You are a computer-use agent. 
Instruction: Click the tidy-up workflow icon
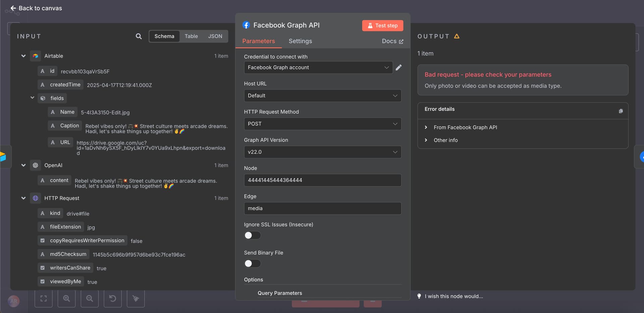(136, 298)
